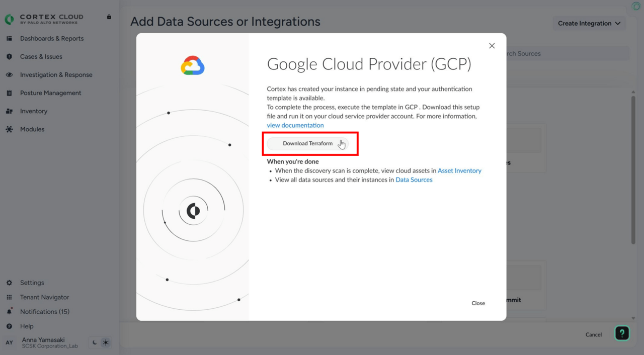Viewport: 644px width, 355px height.
Task: Click the Inventory icon in sidebar
Action: click(9, 111)
